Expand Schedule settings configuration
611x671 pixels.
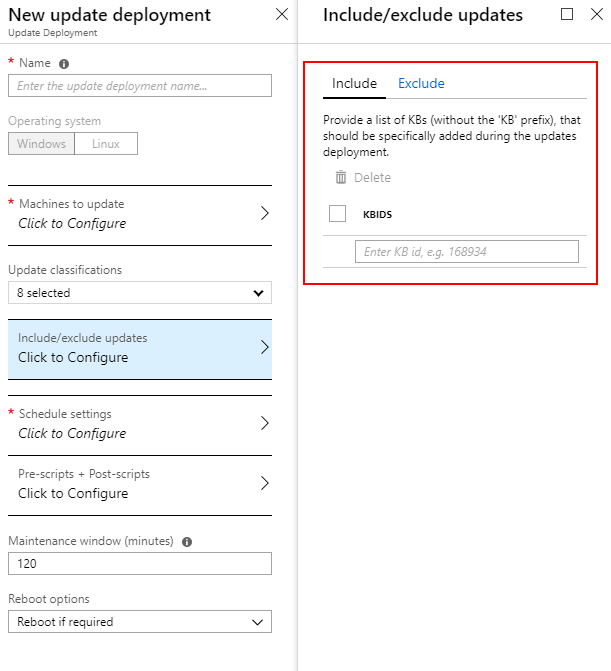140,424
